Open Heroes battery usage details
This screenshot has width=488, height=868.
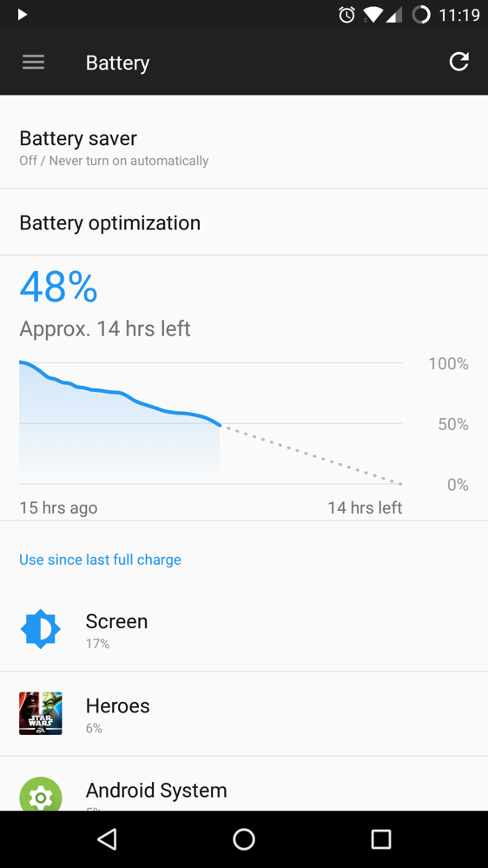click(244, 713)
